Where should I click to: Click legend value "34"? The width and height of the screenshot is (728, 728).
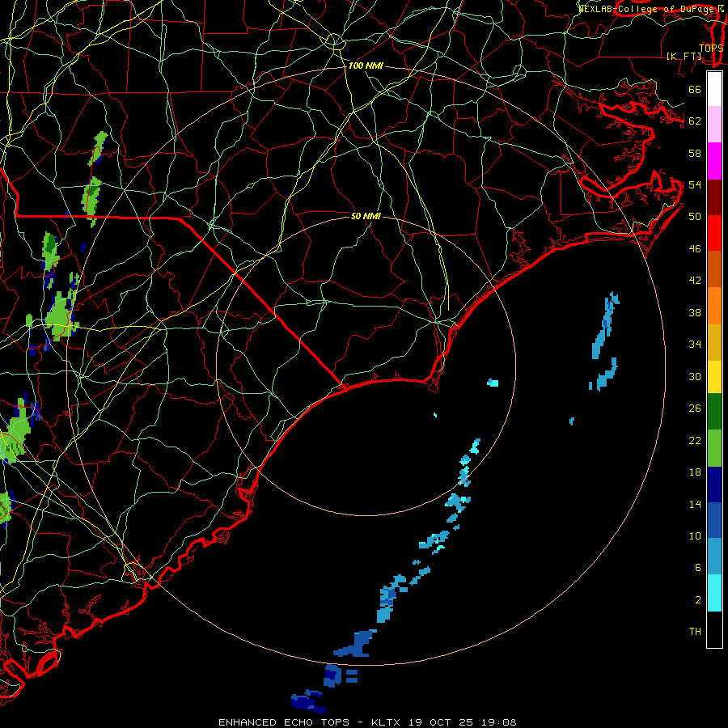pos(695,345)
